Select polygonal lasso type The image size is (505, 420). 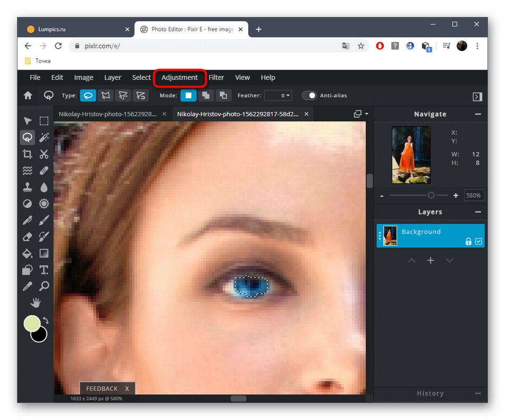105,96
